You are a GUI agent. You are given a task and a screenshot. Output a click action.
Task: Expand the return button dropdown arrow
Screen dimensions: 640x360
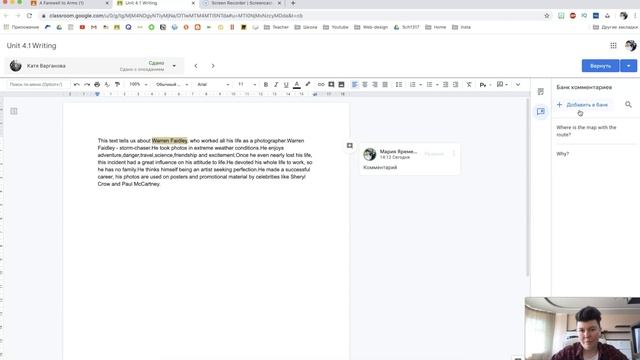pos(629,66)
